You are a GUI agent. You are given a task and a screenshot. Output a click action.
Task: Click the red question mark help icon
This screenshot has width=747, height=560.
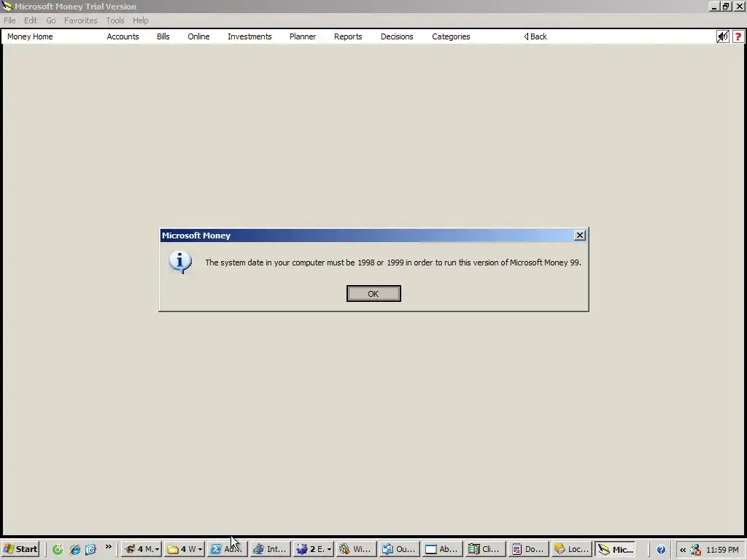click(738, 36)
